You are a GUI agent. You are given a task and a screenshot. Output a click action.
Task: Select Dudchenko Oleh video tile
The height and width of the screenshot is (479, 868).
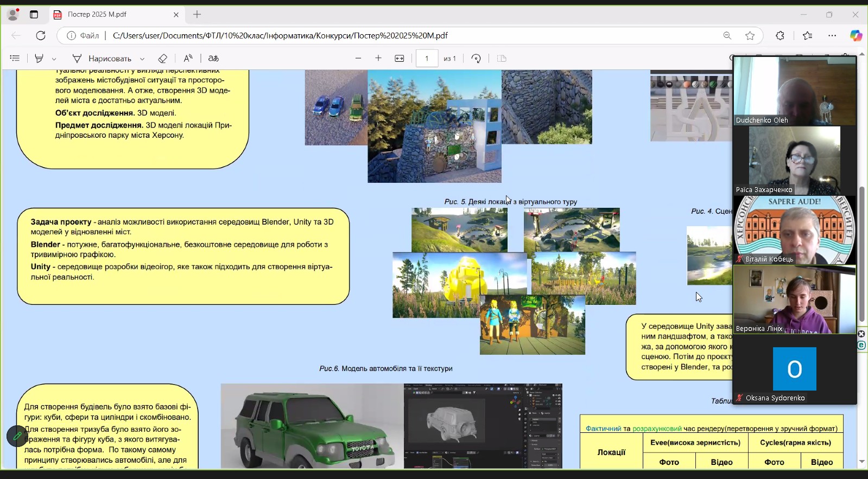pyautogui.click(x=795, y=91)
